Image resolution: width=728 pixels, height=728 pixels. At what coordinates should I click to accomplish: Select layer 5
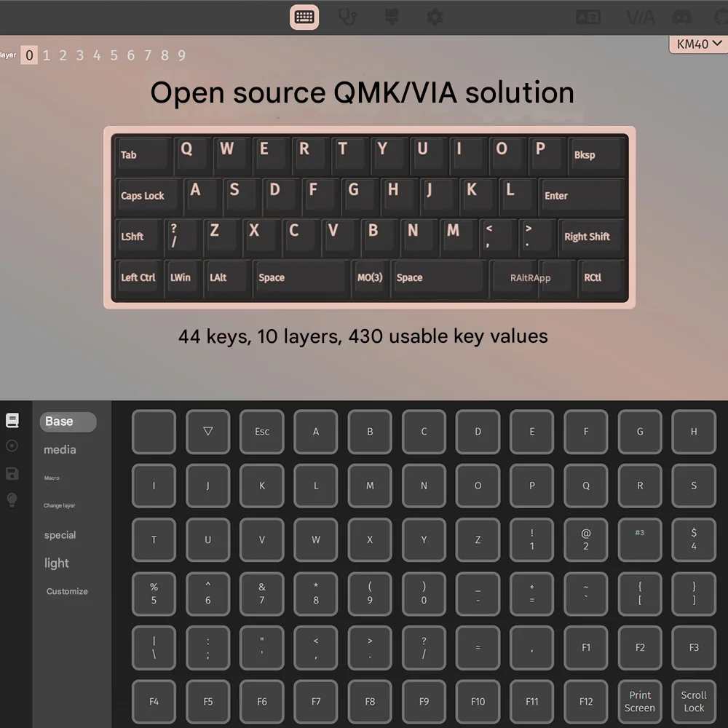[x=114, y=55]
